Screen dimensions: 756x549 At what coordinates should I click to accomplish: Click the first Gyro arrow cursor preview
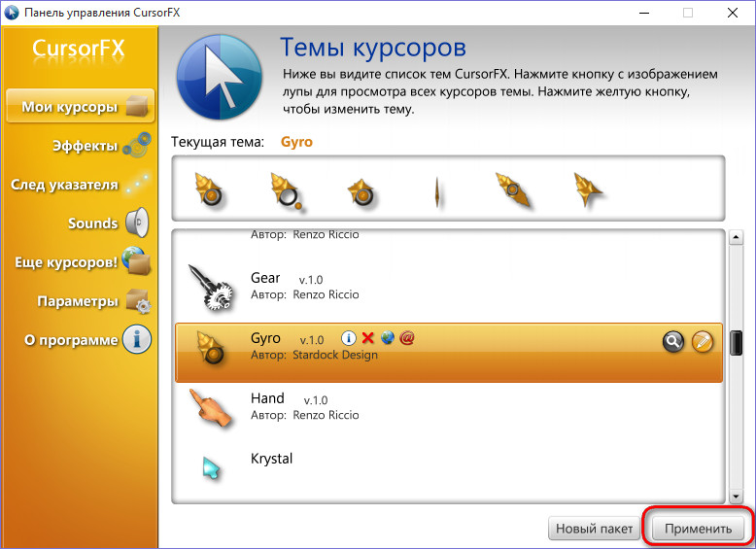(x=209, y=189)
